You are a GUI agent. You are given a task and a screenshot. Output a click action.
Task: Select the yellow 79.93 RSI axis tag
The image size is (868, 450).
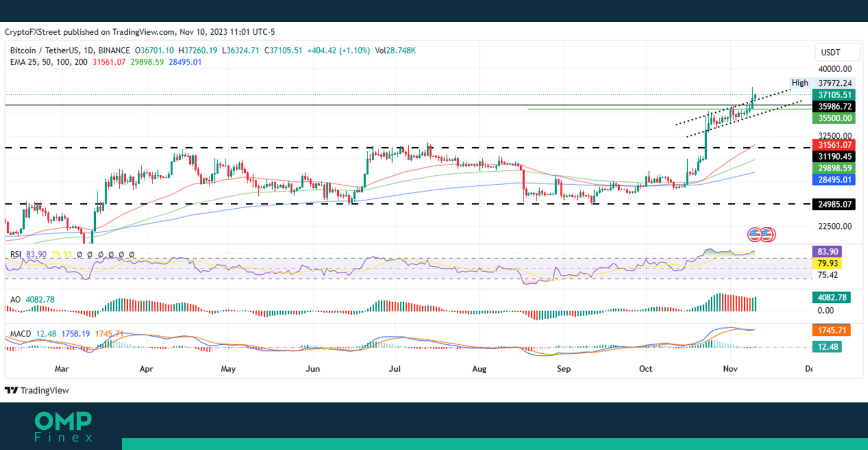point(827,263)
